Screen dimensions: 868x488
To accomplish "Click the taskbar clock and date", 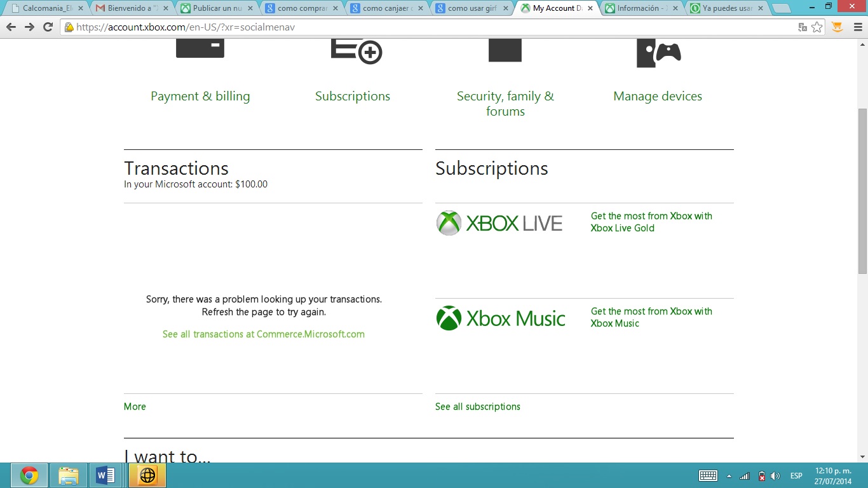I will click(833, 476).
